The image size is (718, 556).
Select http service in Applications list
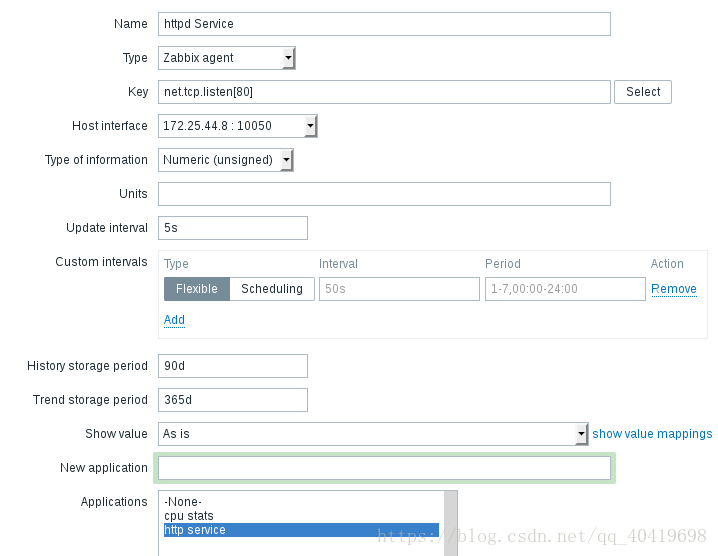[x=301, y=530]
